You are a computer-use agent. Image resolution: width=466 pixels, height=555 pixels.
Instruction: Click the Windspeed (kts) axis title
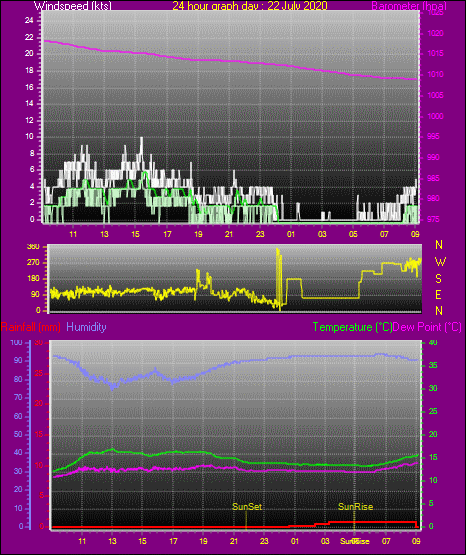click(73, 6)
